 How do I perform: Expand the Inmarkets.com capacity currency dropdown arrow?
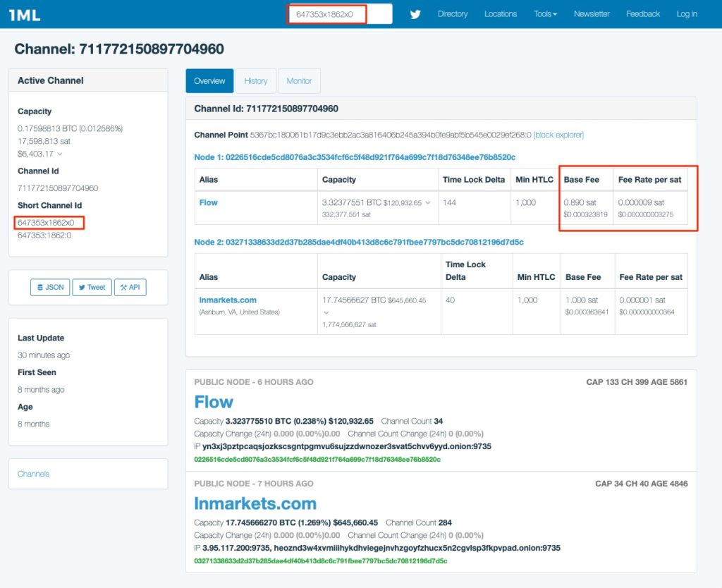click(326, 312)
